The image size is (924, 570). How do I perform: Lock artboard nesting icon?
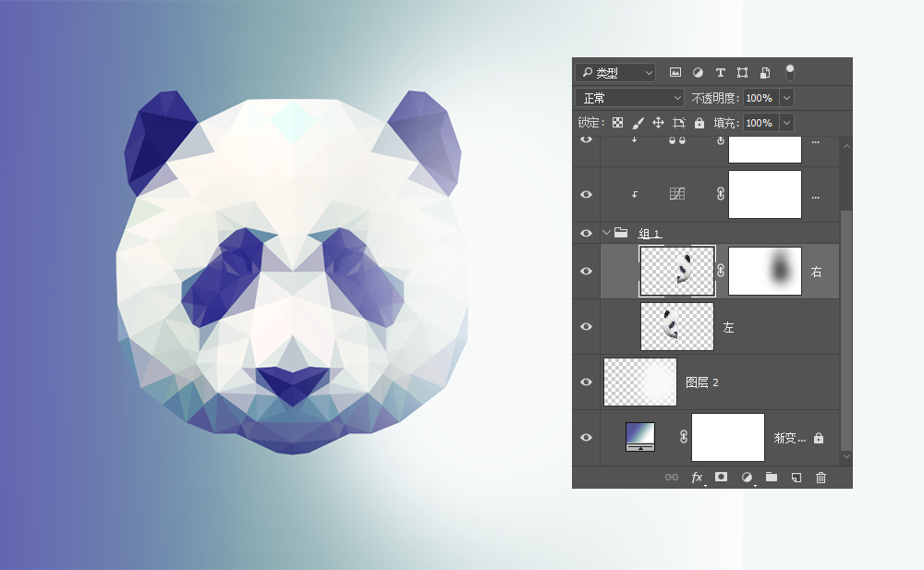pyautogui.click(x=679, y=123)
